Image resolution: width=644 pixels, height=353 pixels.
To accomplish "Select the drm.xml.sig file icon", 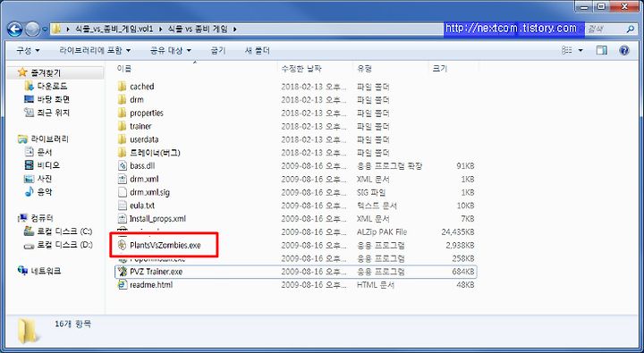I will pyautogui.click(x=122, y=192).
